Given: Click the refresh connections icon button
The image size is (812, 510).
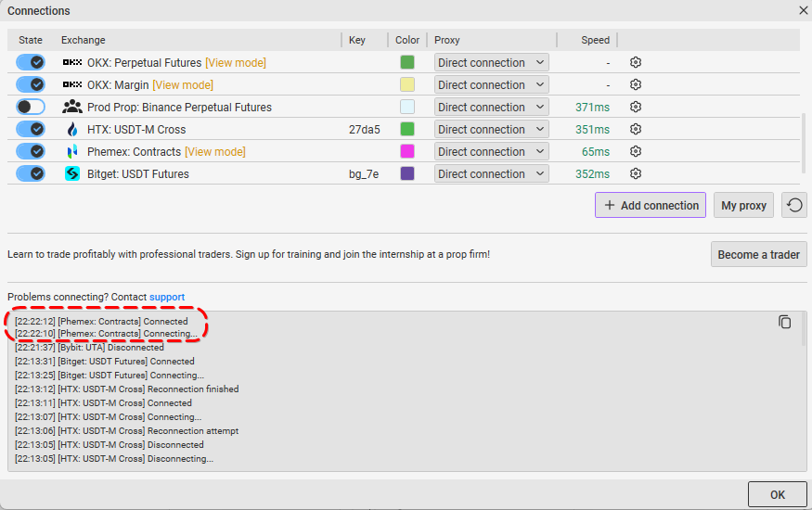Looking at the screenshot, I should (x=793, y=205).
